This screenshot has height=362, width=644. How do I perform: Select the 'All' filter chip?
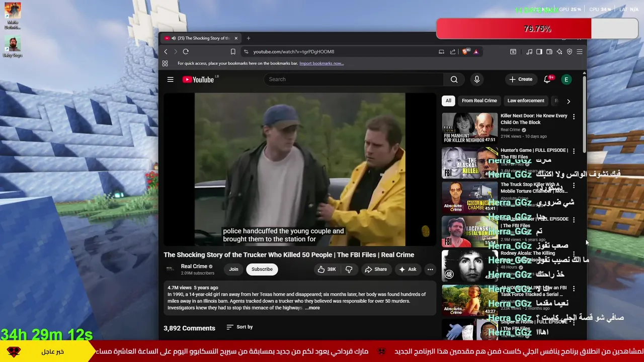click(x=448, y=101)
